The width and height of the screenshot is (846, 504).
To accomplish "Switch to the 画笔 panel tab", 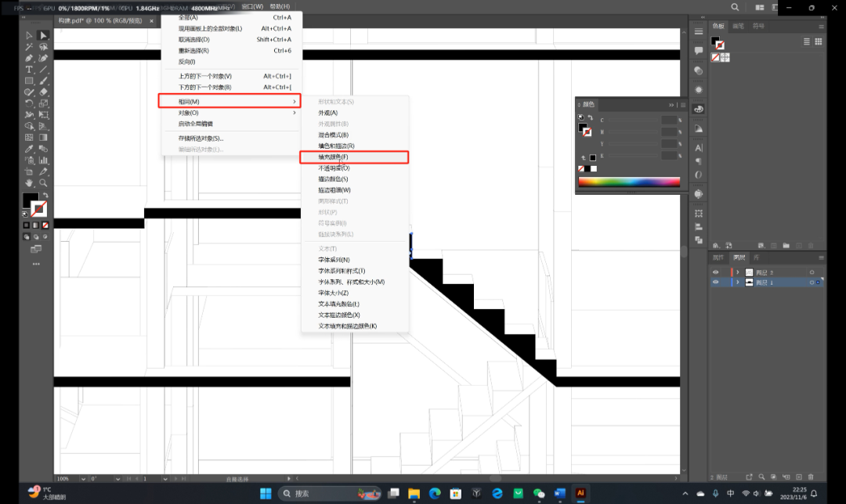I will pyautogui.click(x=738, y=26).
